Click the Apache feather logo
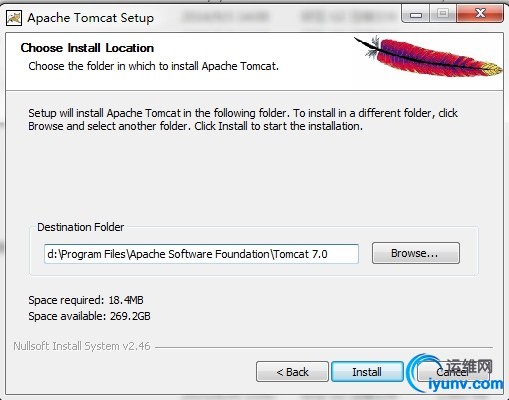This screenshot has width=509, height=400. [x=429, y=56]
